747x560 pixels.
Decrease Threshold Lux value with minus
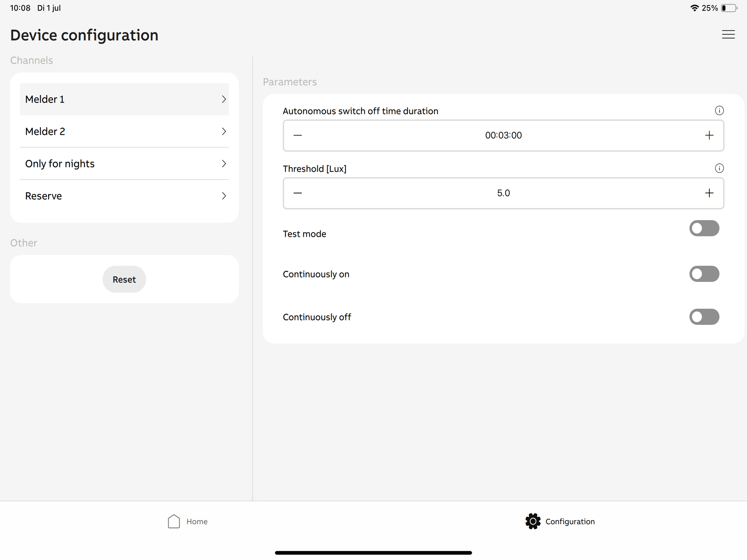click(297, 193)
